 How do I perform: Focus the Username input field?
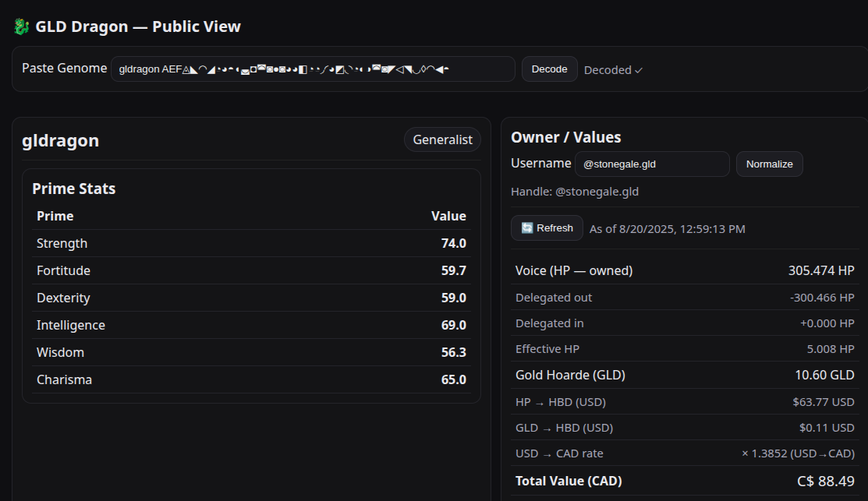[x=652, y=164]
